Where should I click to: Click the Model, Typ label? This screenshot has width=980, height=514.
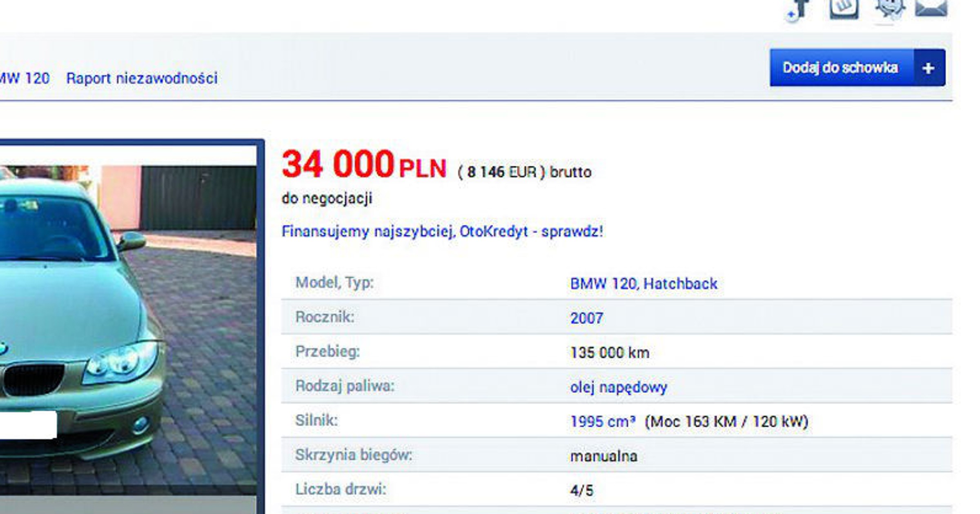pos(334,283)
